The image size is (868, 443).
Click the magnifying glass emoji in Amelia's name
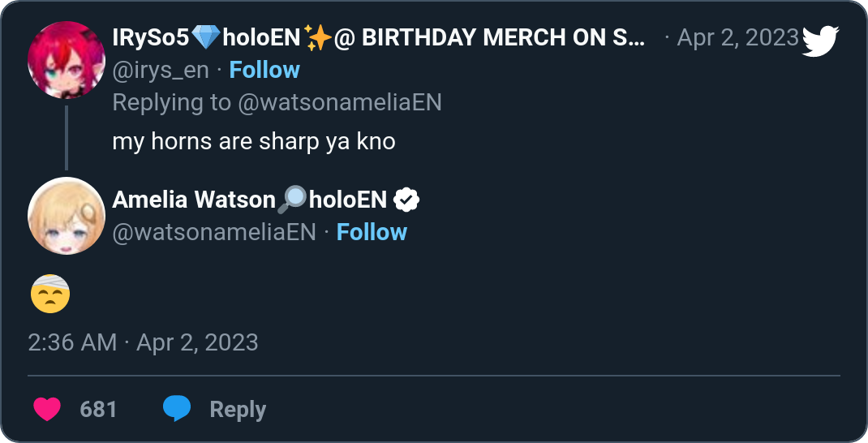click(292, 200)
